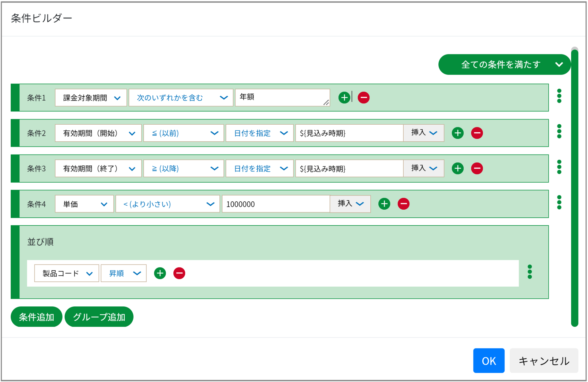Remove 条件1 with its red minus icon
588x382 pixels.
click(363, 98)
